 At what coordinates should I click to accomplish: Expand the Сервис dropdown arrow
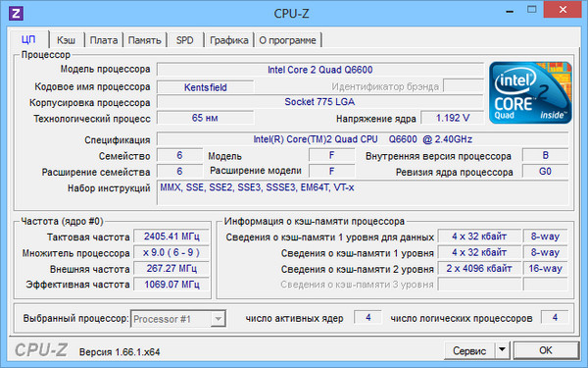pos(502,350)
